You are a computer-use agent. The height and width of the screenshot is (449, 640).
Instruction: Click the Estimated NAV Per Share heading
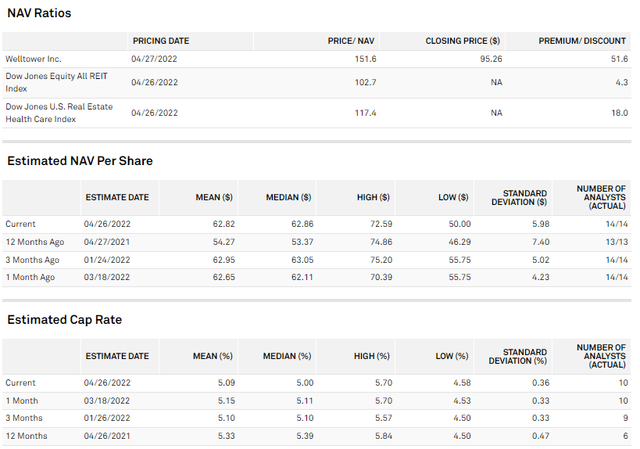point(80,161)
